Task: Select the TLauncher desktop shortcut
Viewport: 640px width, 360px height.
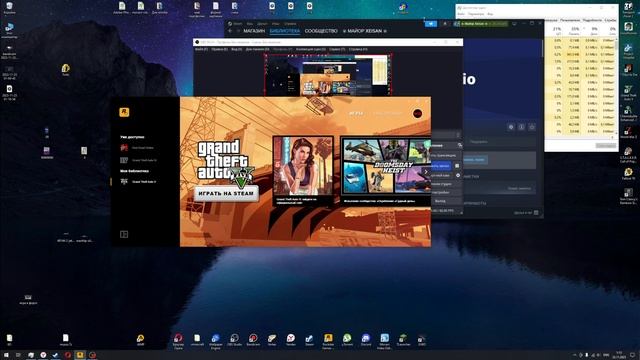Action: 403,340
